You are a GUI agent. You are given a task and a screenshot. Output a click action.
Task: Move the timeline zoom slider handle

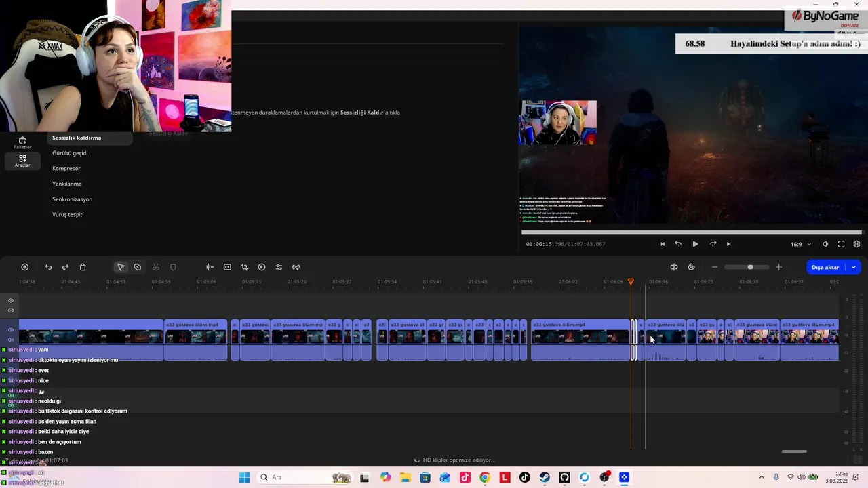[750, 267]
